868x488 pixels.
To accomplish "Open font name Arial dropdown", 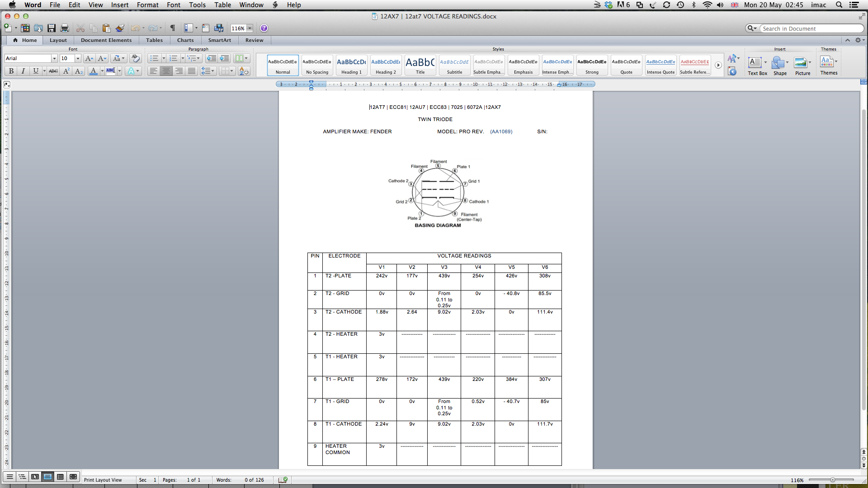I will [x=54, y=58].
